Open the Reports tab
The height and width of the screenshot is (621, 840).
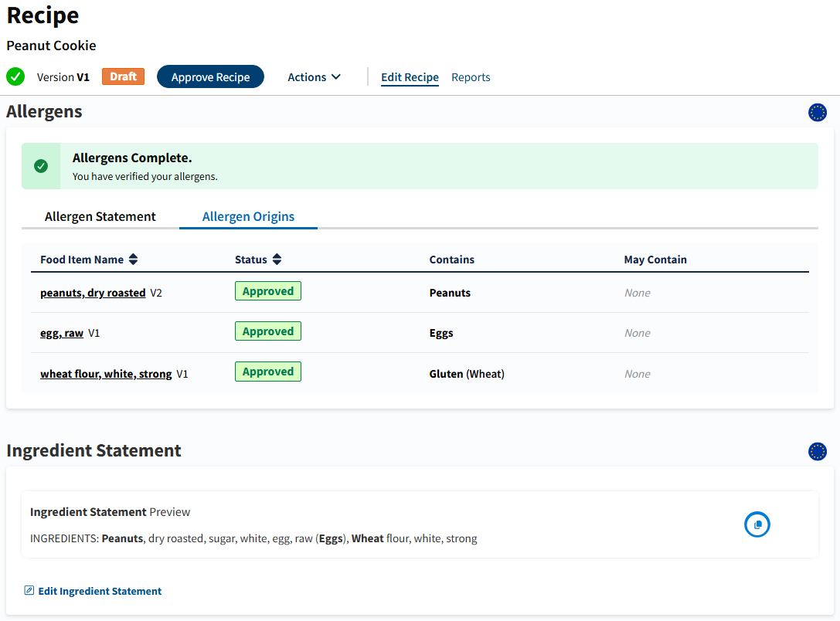point(471,77)
